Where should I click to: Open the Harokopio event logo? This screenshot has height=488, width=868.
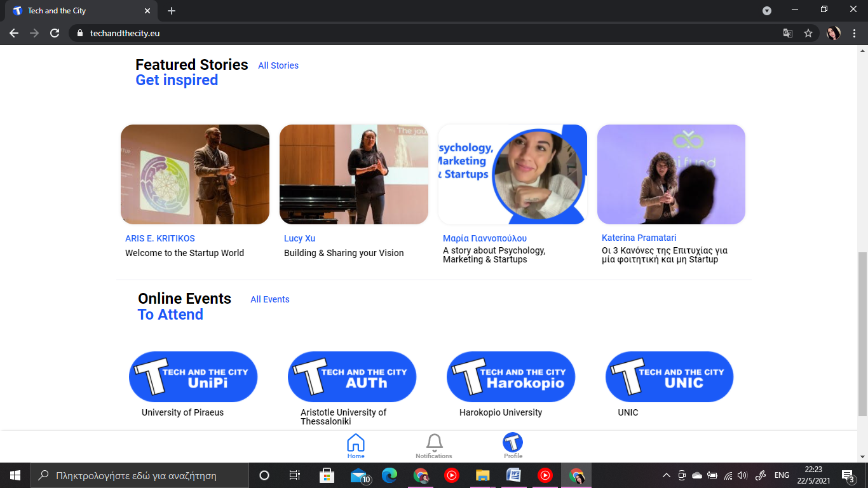[511, 377]
